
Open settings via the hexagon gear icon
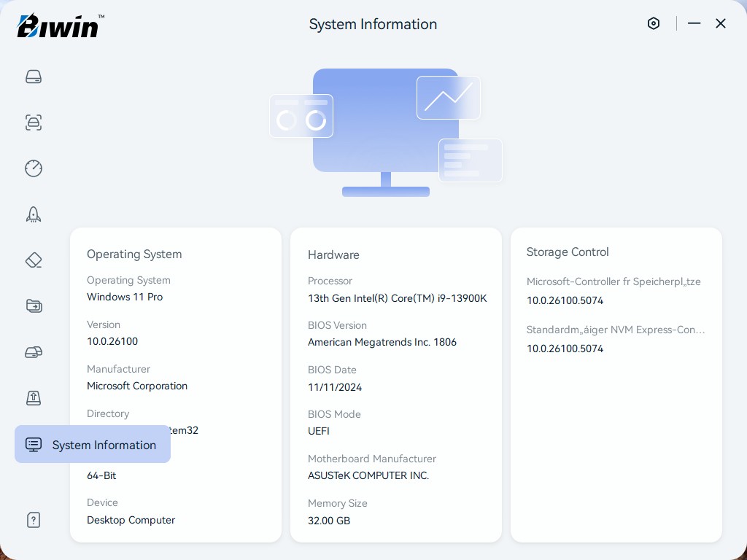pos(654,23)
